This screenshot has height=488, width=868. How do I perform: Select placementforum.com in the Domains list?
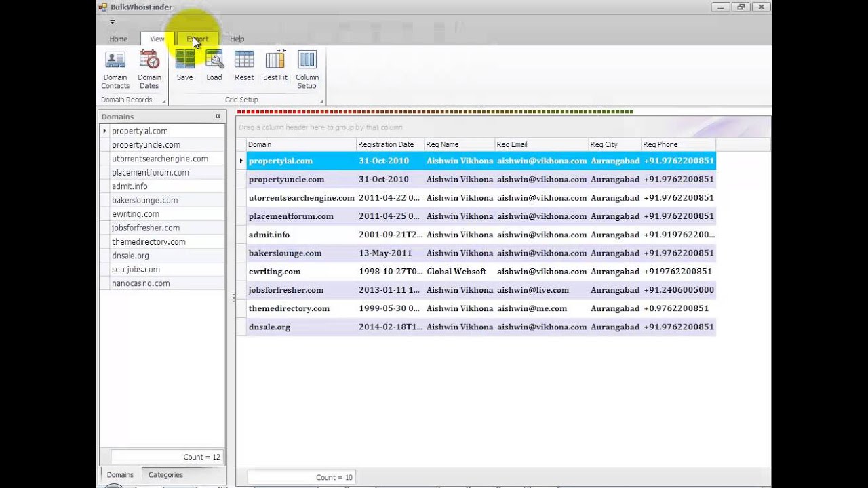167,173
